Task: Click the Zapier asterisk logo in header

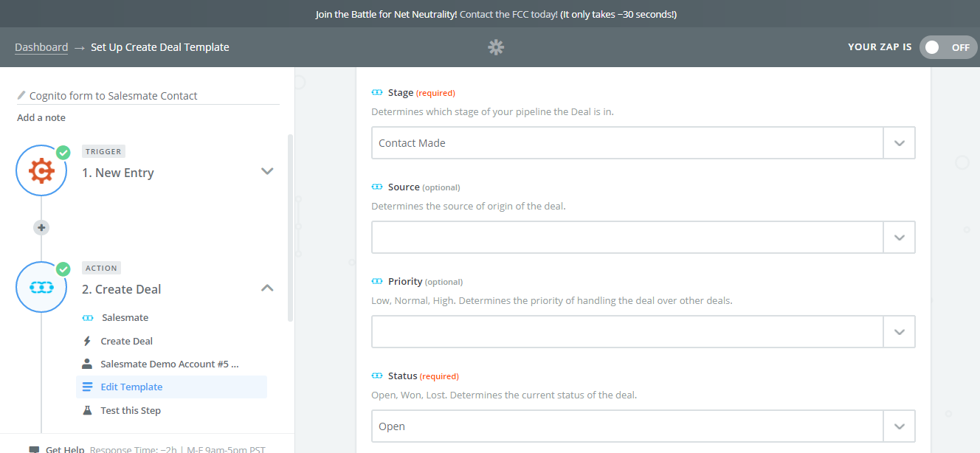Action: coord(496,47)
